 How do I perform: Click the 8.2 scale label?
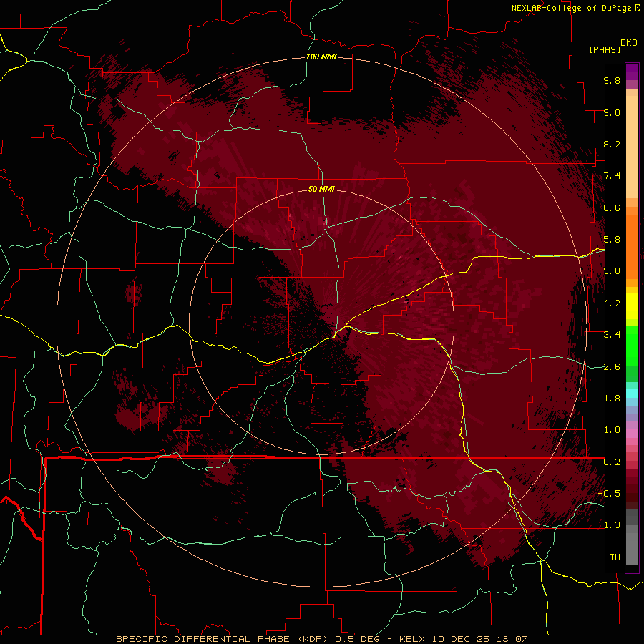pyautogui.click(x=612, y=144)
